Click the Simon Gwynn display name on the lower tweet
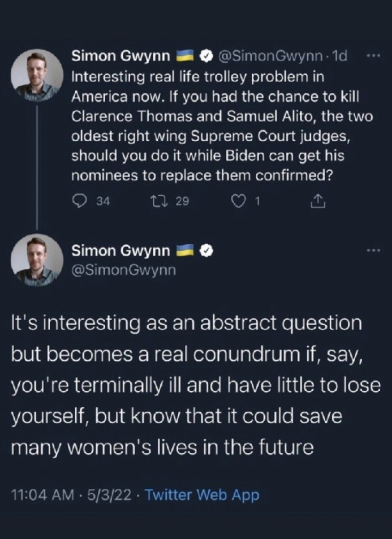392x539 pixels. tap(121, 251)
